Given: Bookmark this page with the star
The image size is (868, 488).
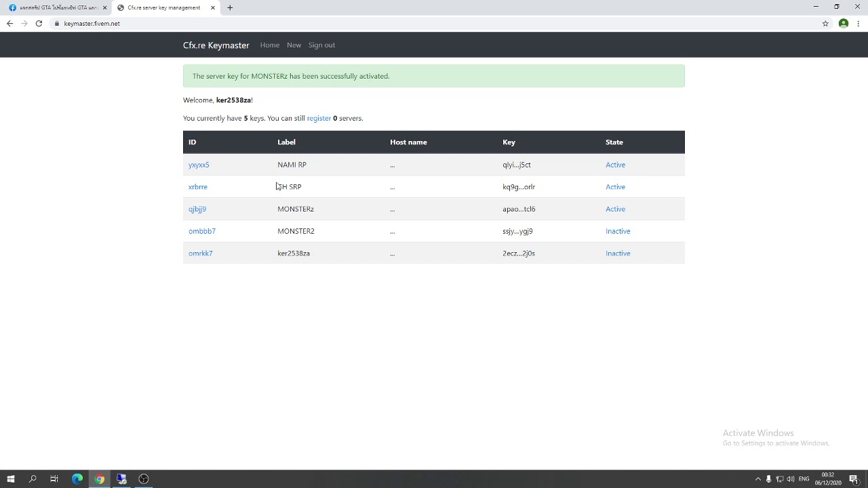Looking at the screenshot, I should 825,23.
